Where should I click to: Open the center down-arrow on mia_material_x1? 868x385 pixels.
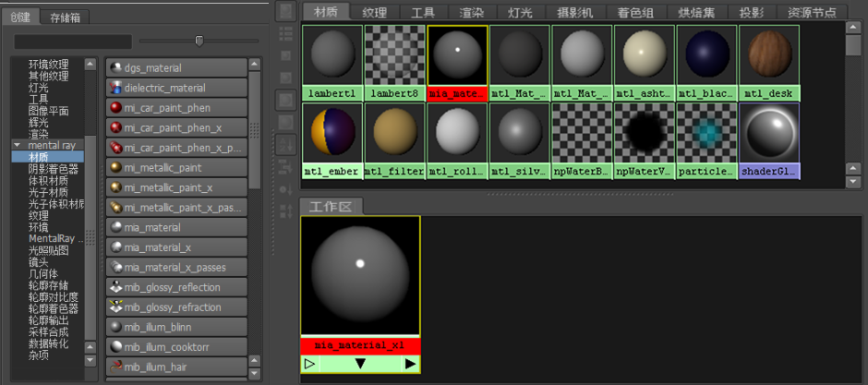tap(360, 364)
